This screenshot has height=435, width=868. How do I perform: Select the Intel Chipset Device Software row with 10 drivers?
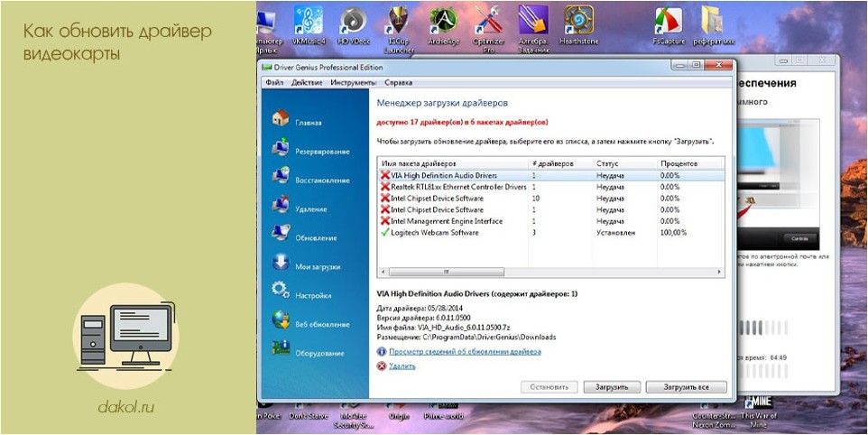click(550, 199)
